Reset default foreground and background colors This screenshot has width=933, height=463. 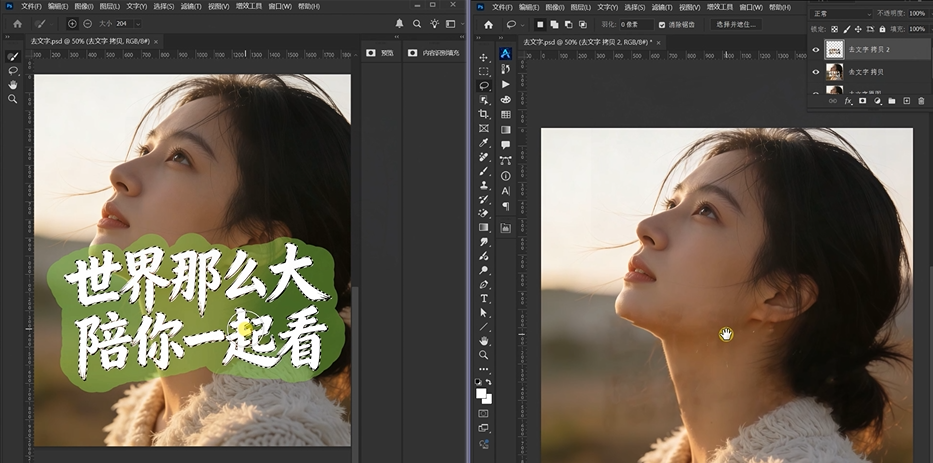[x=478, y=381]
